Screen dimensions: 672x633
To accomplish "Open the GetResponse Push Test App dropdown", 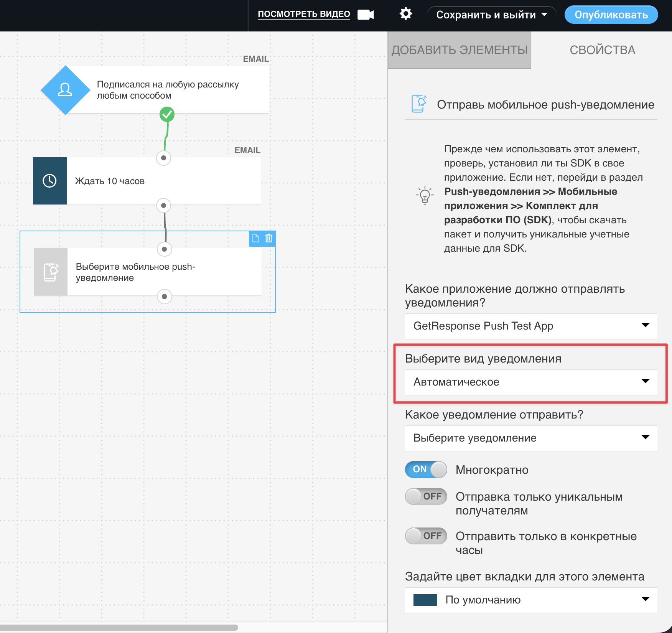I will pos(531,326).
